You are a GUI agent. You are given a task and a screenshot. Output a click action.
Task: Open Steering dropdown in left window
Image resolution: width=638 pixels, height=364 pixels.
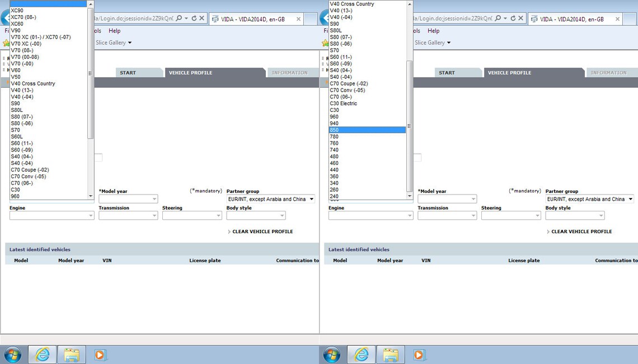192,216
